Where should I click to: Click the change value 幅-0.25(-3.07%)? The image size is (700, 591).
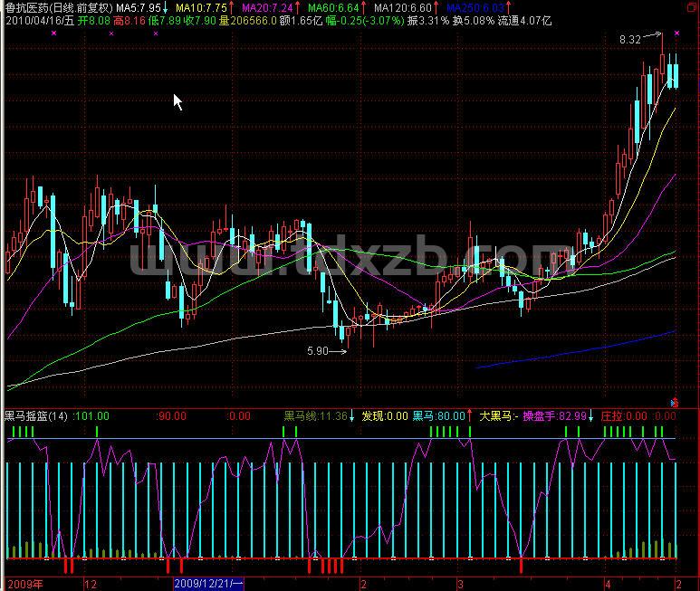click(x=365, y=21)
